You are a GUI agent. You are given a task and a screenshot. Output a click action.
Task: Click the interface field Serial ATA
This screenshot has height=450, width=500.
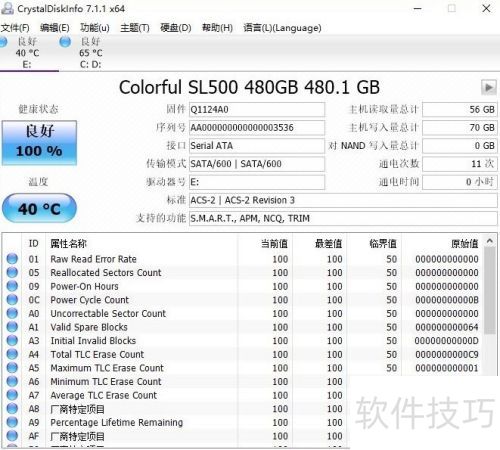click(x=257, y=146)
